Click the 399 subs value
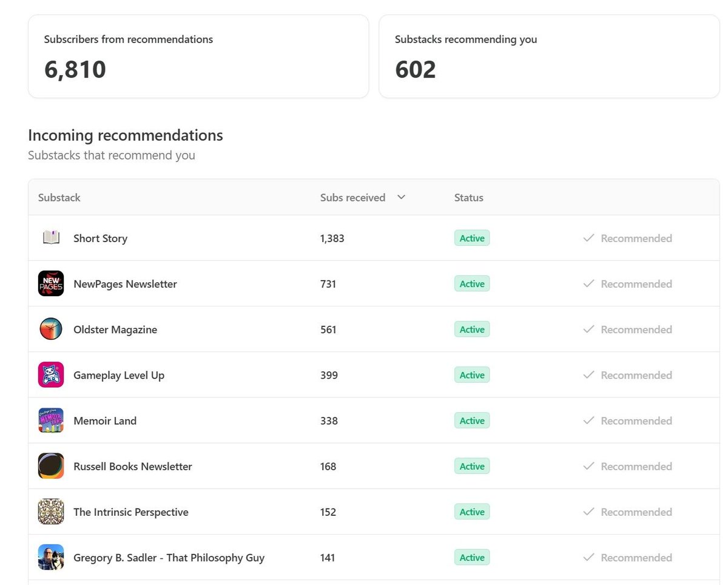728x585 pixels. [x=329, y=375]
